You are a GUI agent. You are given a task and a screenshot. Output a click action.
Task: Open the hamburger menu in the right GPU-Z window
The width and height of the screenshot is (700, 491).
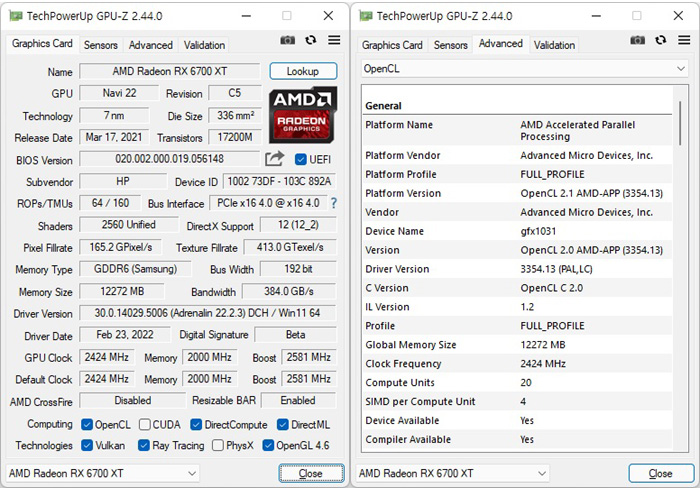coord(684,40)
